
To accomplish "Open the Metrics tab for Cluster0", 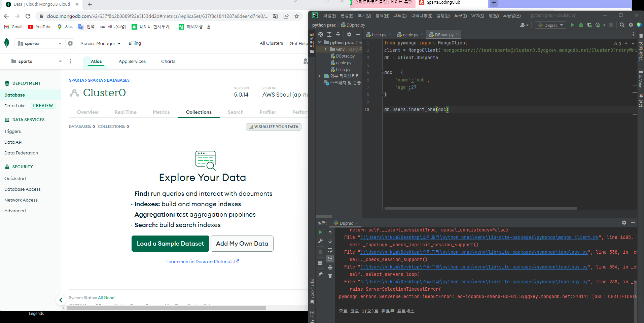I will 161,112.
